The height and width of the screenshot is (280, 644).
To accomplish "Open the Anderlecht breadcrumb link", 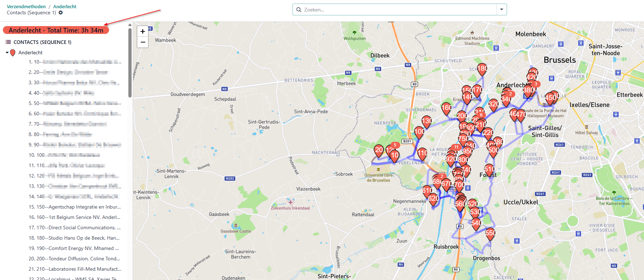I will [x=65, y=6].
